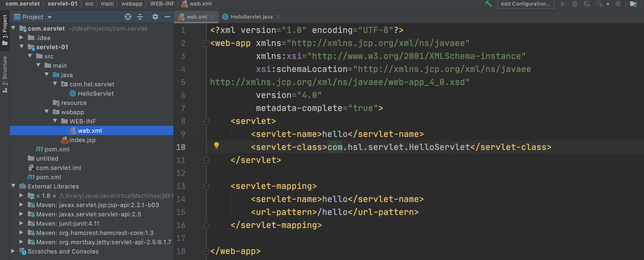Click the Collapse All icon in Project panel

pyautogui.click(x=140, y=17)
